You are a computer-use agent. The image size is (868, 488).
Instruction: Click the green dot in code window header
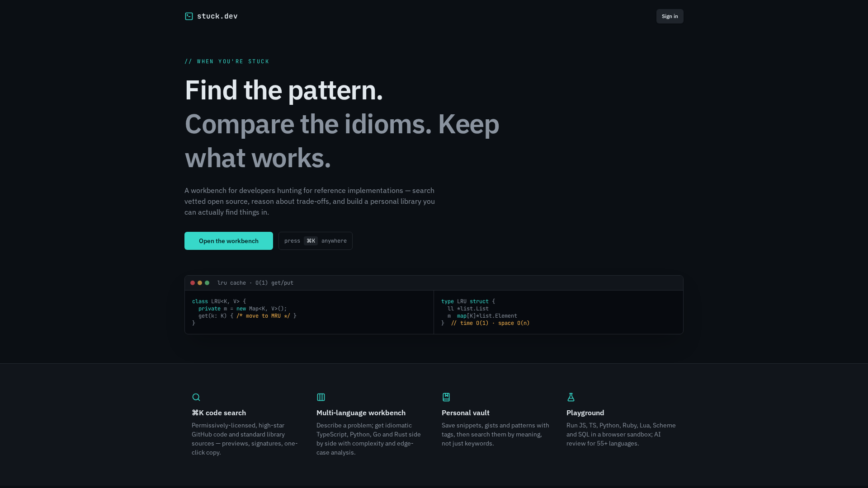[x=207, y=283]
